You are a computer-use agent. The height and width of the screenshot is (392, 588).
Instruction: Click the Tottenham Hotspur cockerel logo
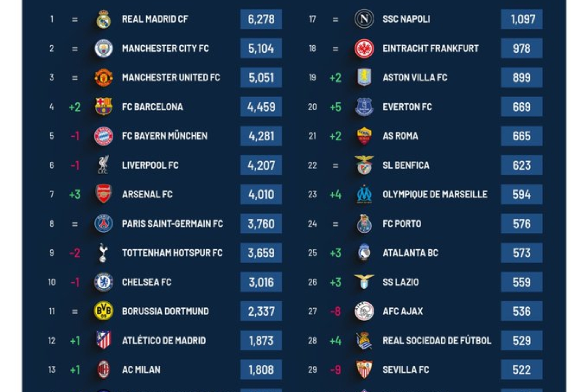[x=103, y=253]
